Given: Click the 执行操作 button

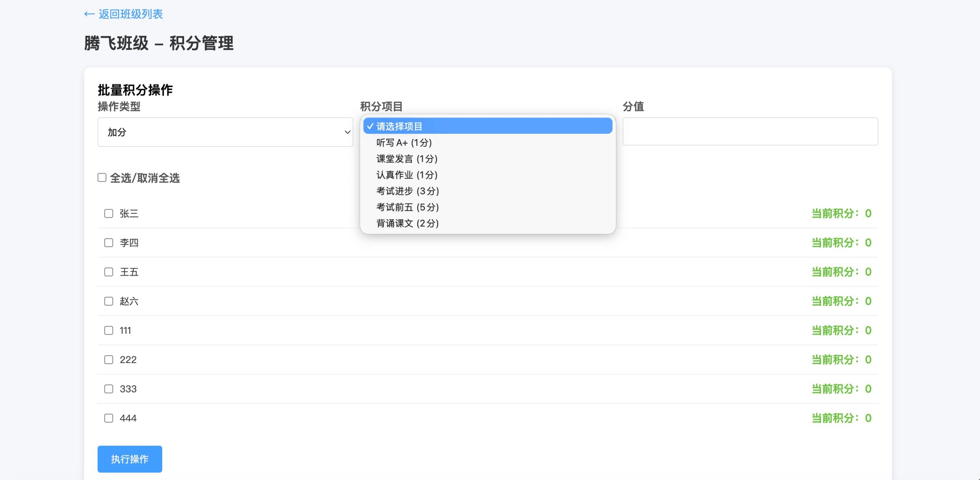Looking at the screenshot, I should point(130,459).
